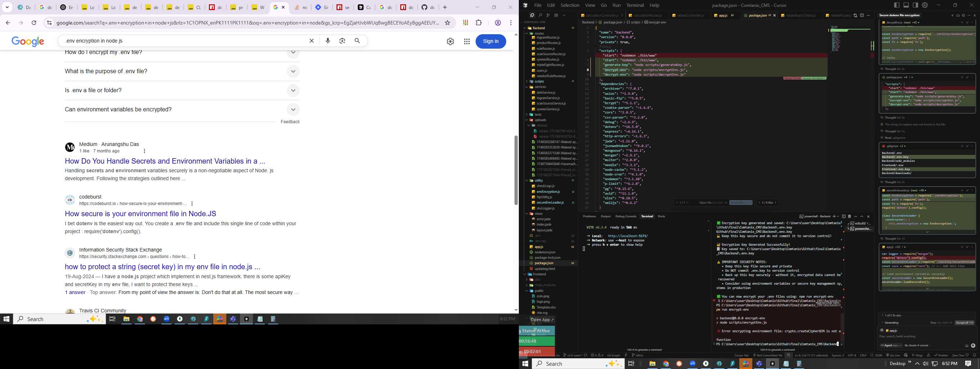Open the Extensions view in Cursor sidebar
Image resolution: width=980 pixels, height=369 pixels.
tap(556, 15)
